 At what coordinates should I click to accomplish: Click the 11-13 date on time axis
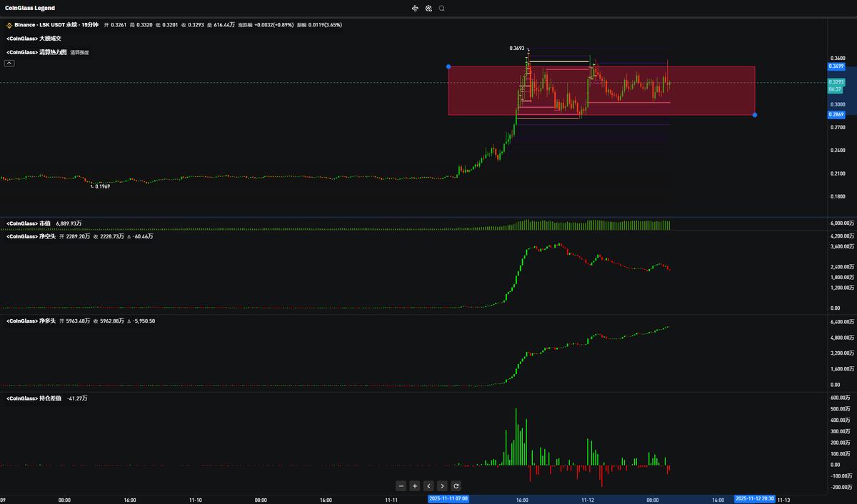point(783,500)
